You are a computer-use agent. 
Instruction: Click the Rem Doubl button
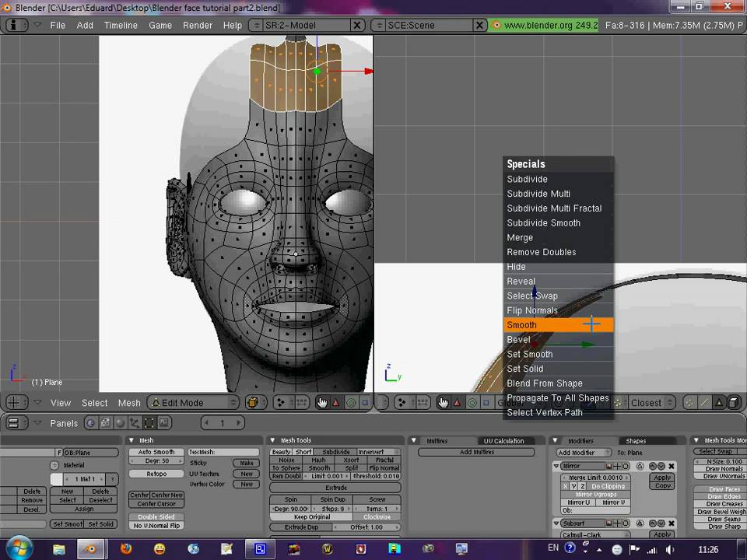(x=286, y=476)
